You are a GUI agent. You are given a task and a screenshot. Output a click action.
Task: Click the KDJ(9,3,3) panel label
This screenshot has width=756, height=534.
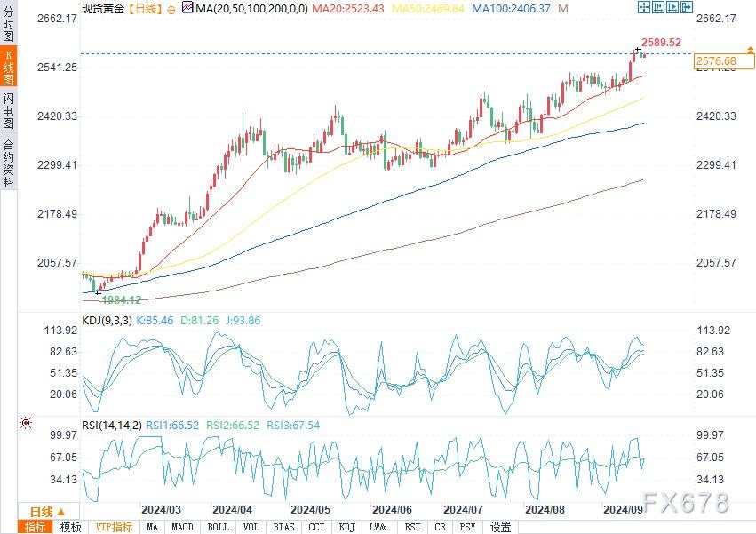(x=107, y=320)
